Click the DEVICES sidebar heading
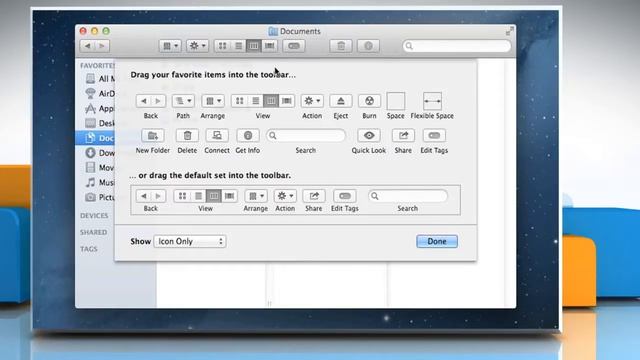 tap(94, 216)
